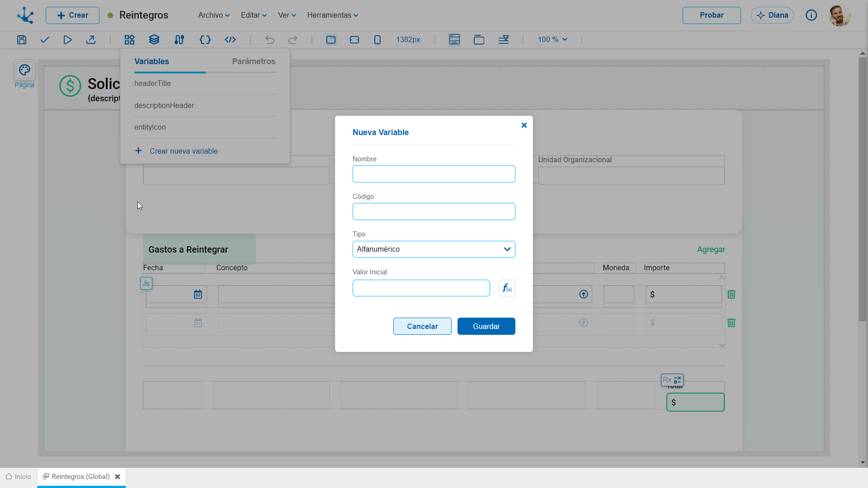Select the mobile device viewport icon
Screen dimensions: 868x488
pyautogui.click(x=377, y=40)
